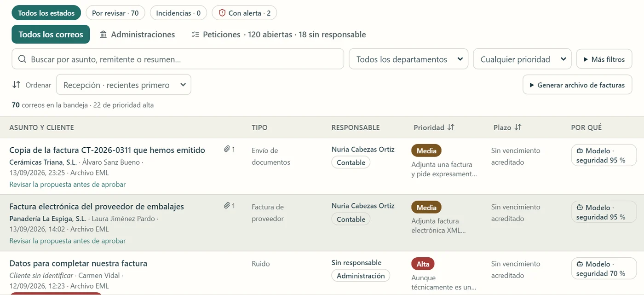Click Revisar la propuesta link for Panadería La Espiga
Screen dimensions: 644x295
click(68, 241)
